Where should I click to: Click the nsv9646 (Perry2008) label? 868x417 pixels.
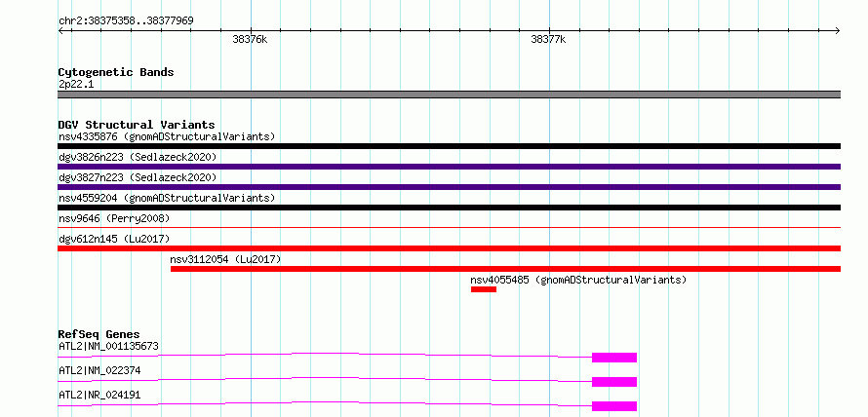pos(114,218)
